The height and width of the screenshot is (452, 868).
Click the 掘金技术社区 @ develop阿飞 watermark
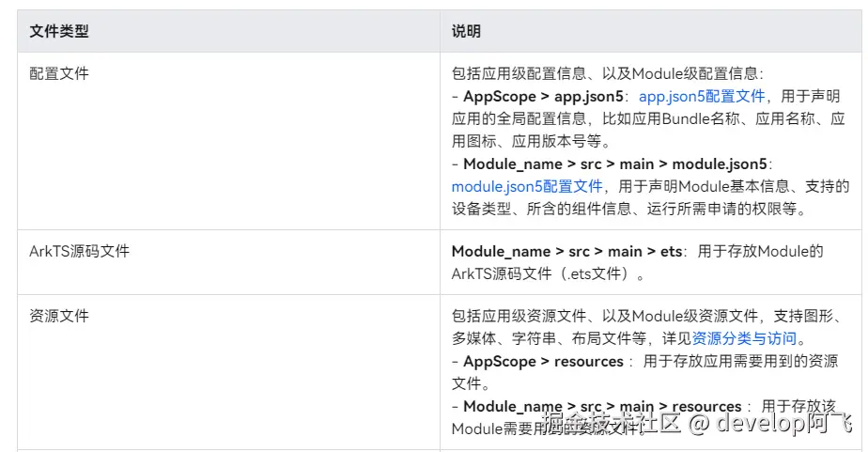click(x=697, y=424)
